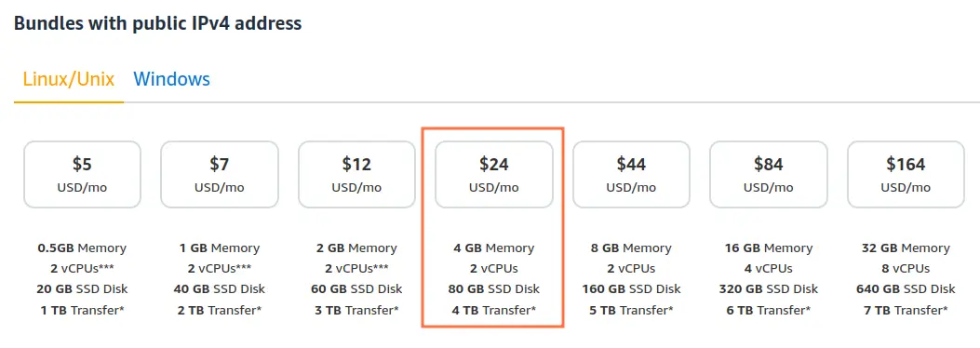Click the 1 TB Transfer* footnote text
Viewport: 980px width, 348px height.
click(x=82, y=310)
